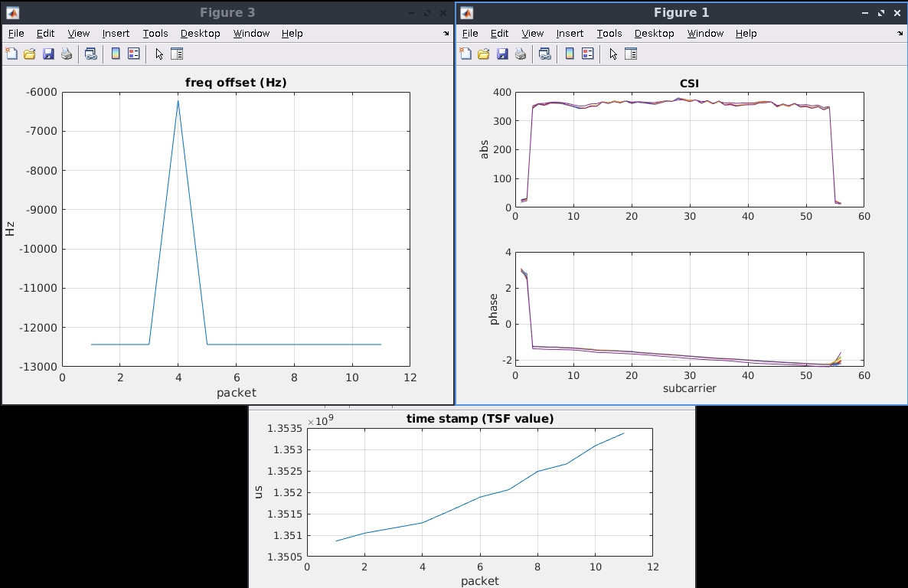
Task: Click Window in Figure 1 menu bar
Action: click(x=705, y=34)
